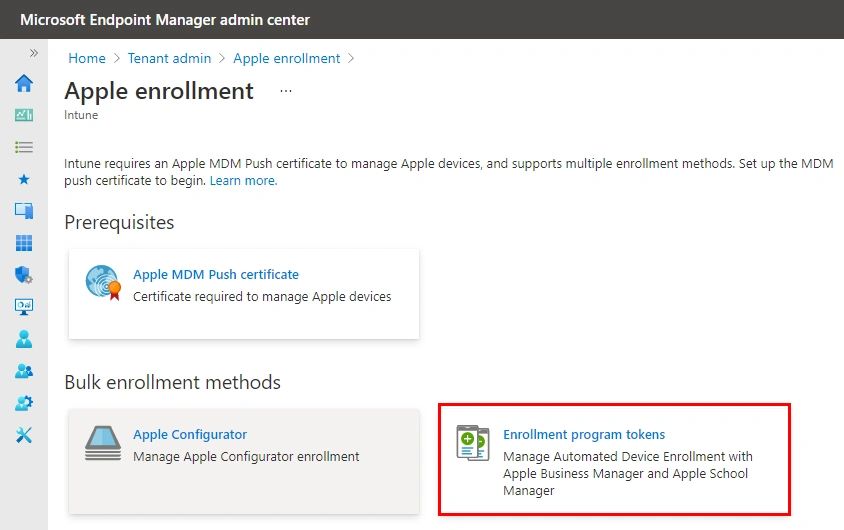This screenshot has height=530, width=844.
Task: Open Apple Configurator enrollment tile
Action: tap(190, 435)
